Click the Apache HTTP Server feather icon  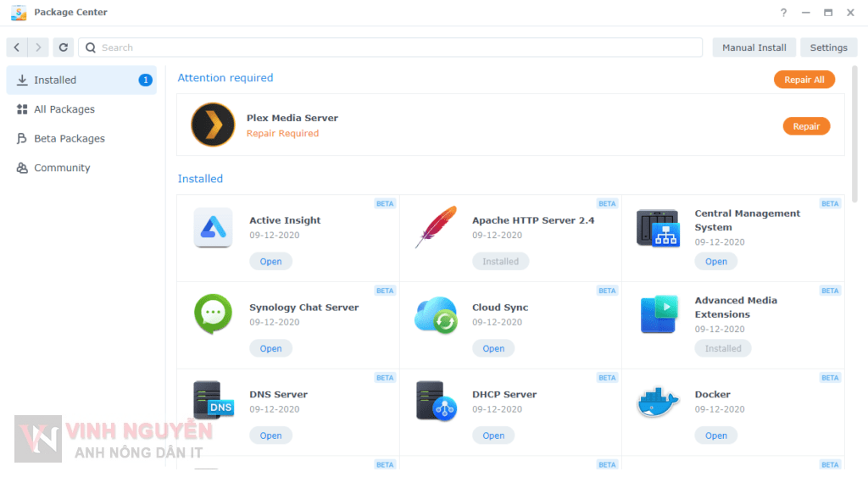click(x=436, y=228)
